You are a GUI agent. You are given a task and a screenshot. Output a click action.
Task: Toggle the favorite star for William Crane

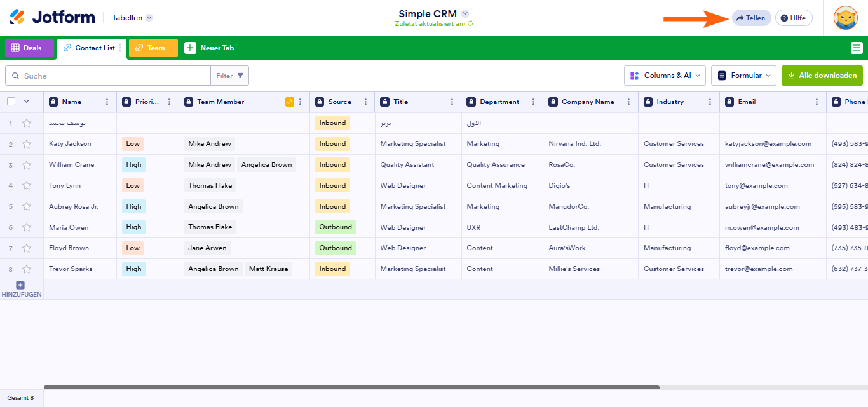tap(27, 165)
